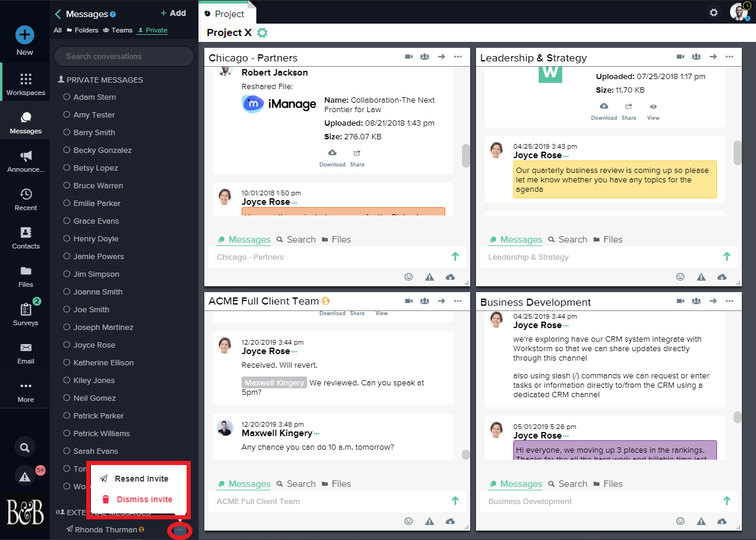Select Amy Tester conversation
Image resolution: width=756 pixels, height=540 pixels.
tap(94, 114)
